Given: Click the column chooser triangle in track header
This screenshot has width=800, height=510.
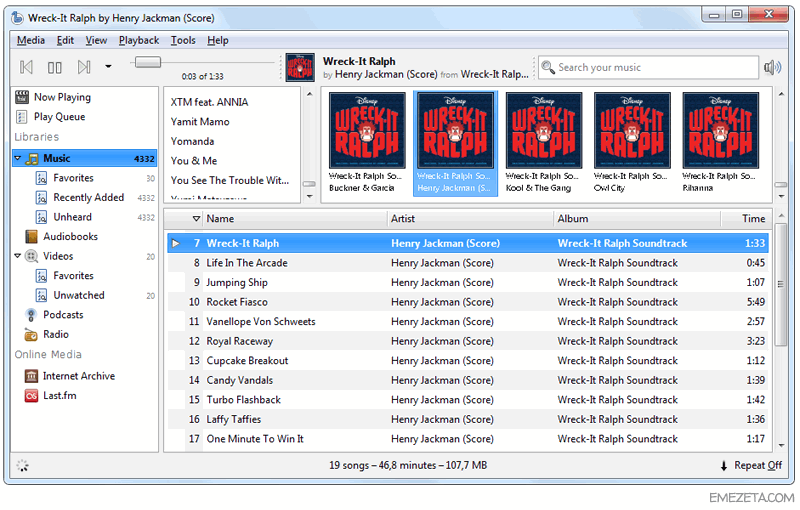Looking at the screenshot, I should pyautogui.click(x=196, y=219).
